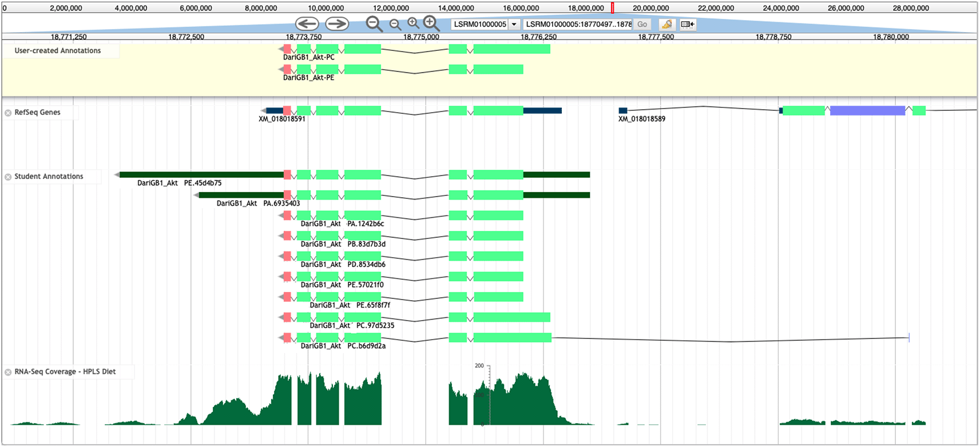This screenshot has height=447, width=980.
Task: Close the RNA-Seq Coverage HPLS Diet track
Action: pos(8,372)
